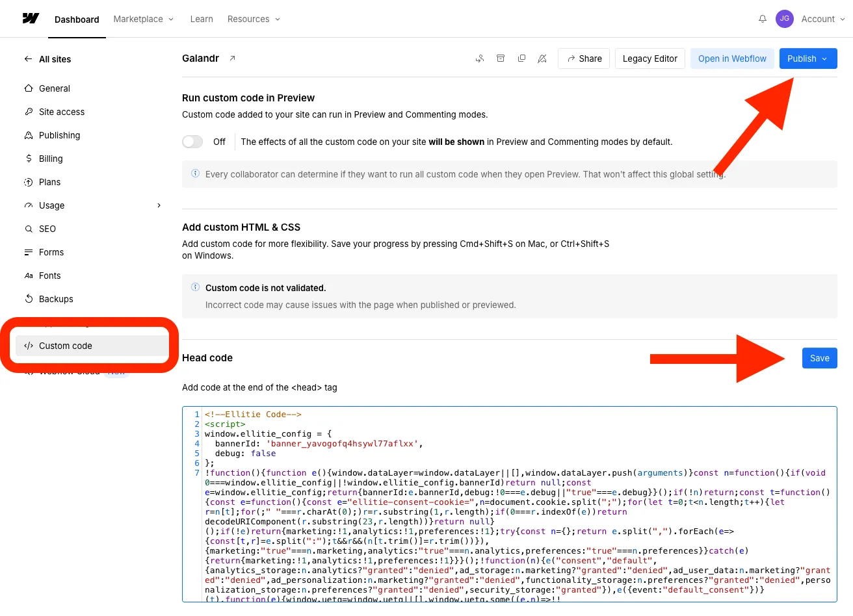Select the Site access sidebar item
853x616 pixels.
62,112
